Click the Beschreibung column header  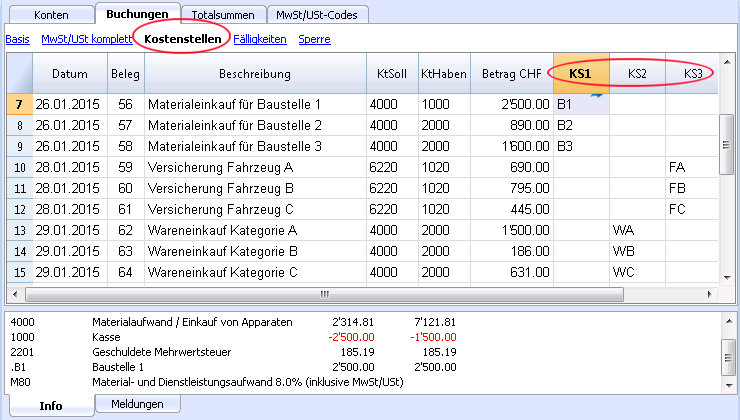coord(255,74)
